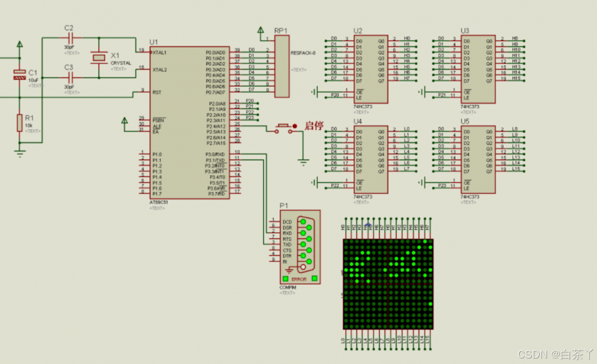597x364 pixels.
Task: Click the P2.4/A12 pin label
Action: 216,126
